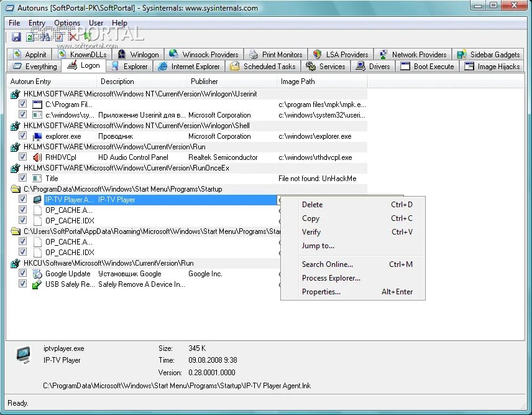The image size is (532, 415).
Task: Click the folder icon beside C:\ProgramData Startup path
Action: tap(16, 189)
